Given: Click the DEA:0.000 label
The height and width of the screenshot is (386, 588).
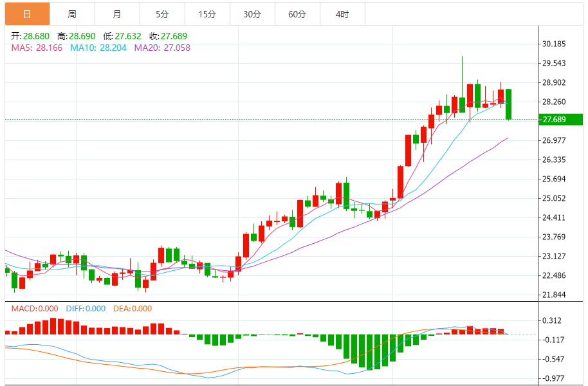Looking at the screenshot, I should pos(133,308).
